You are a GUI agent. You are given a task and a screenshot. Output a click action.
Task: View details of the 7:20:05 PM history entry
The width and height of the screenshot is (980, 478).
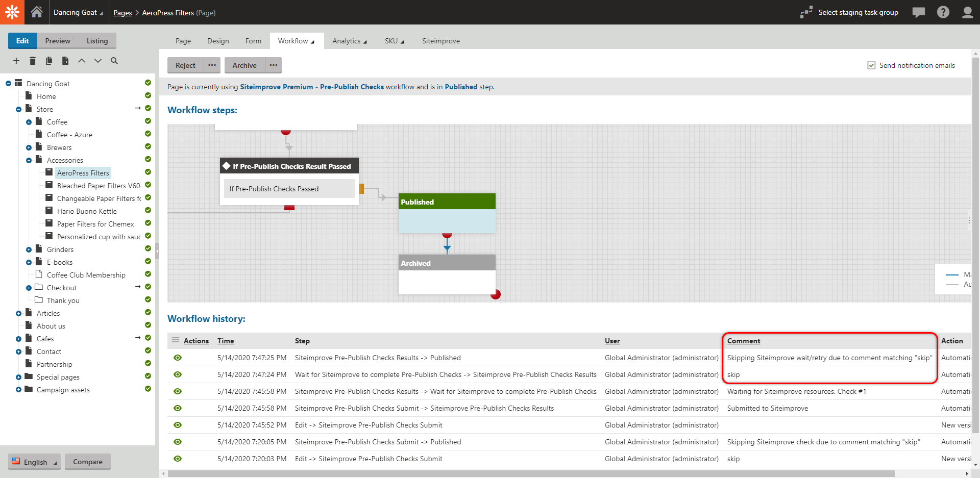point(178,442)
